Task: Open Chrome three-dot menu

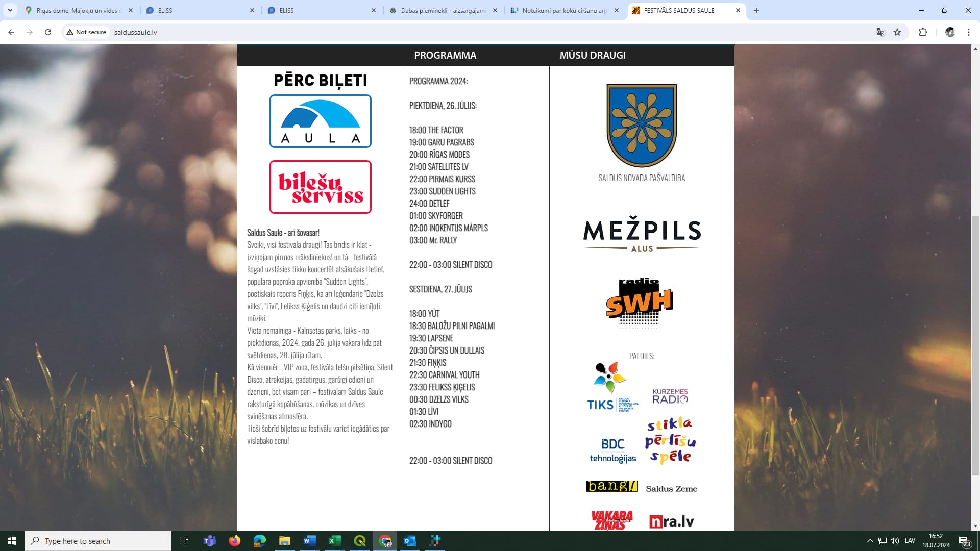Action: (968, 32)
